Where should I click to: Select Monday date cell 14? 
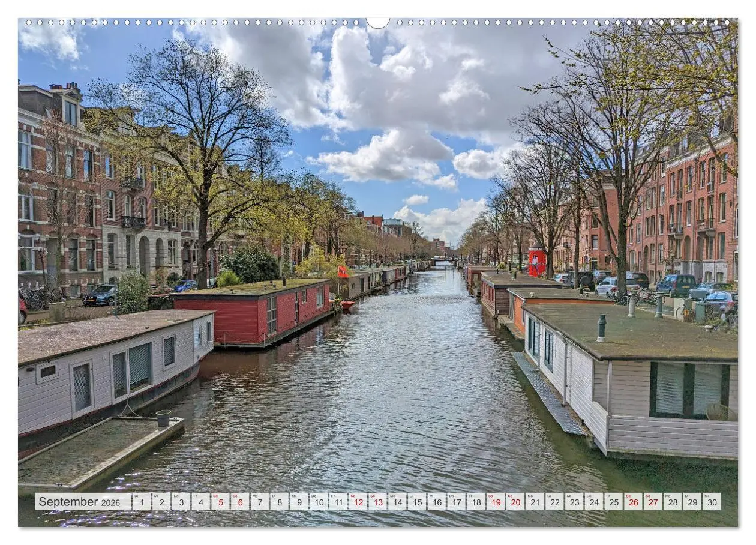397,502
